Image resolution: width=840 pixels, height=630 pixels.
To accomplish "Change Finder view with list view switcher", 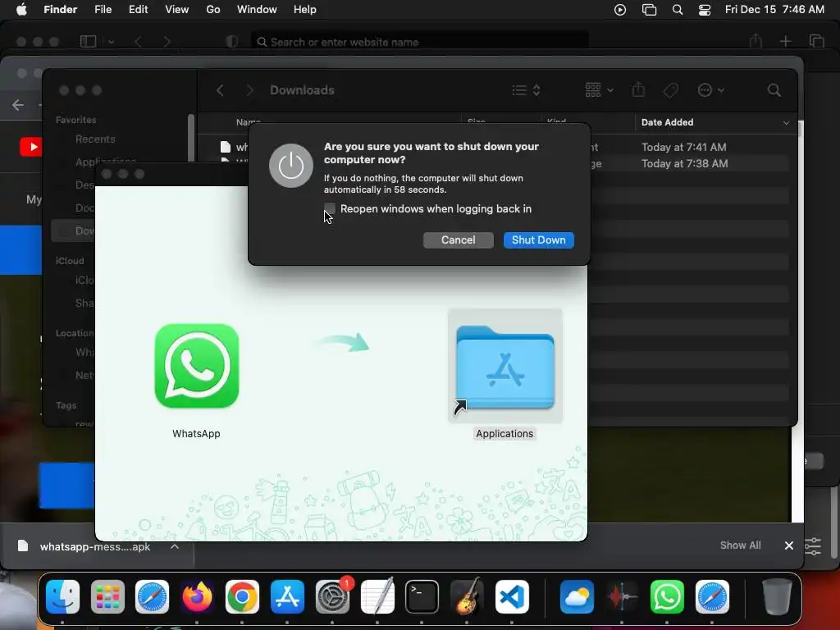I will (526, 90).
